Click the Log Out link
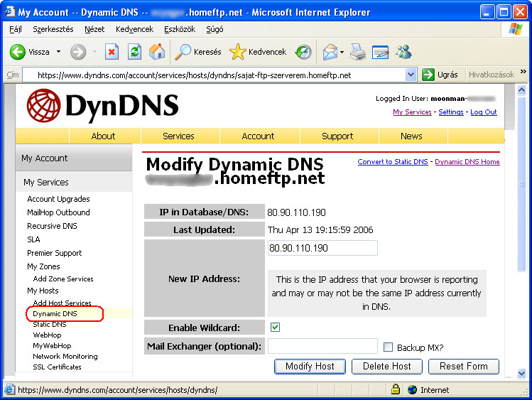The width and height of the screenshot is (532, 400). click(484, 112)
